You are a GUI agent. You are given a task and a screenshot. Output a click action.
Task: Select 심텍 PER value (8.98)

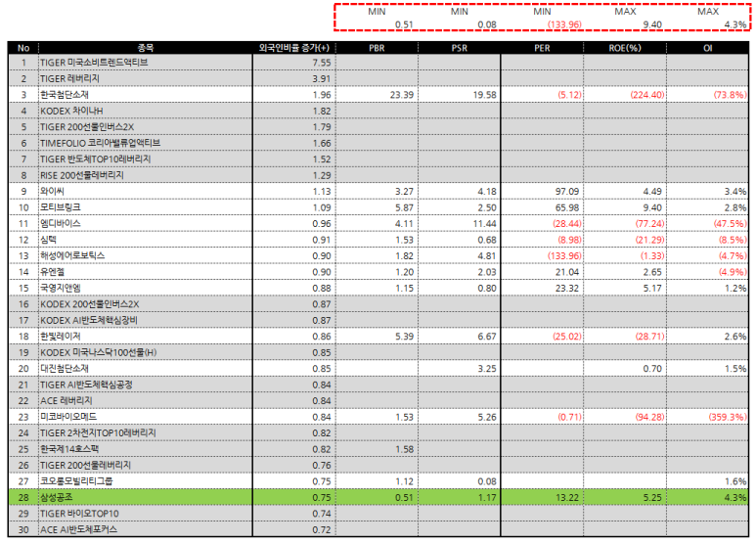click(569, 240)
